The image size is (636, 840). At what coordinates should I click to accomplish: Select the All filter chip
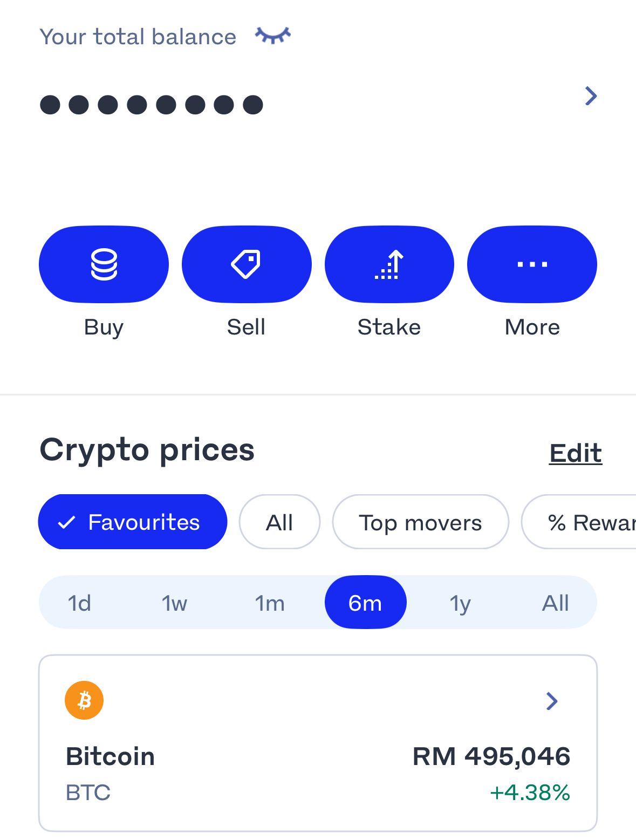point(279,522)
